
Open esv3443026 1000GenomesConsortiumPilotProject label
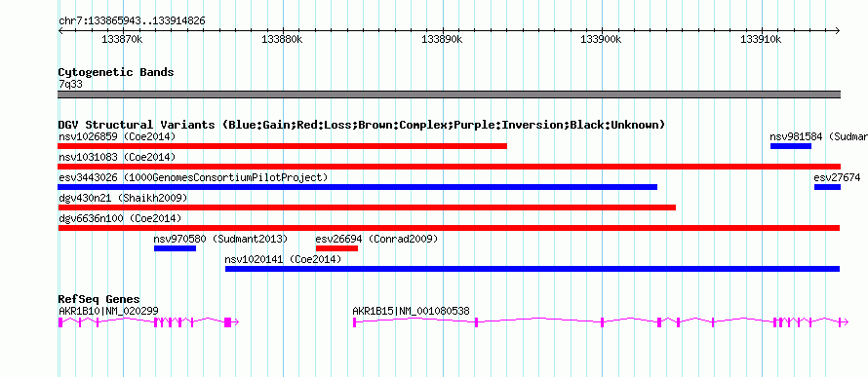click(x=193, y=177)
